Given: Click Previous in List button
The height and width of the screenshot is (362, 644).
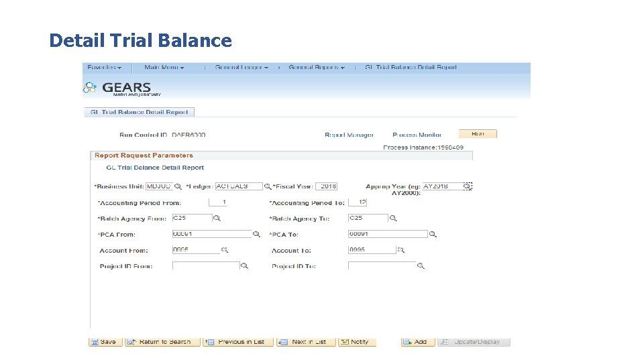Looking at the screenshot, I should tap(237, 342).
